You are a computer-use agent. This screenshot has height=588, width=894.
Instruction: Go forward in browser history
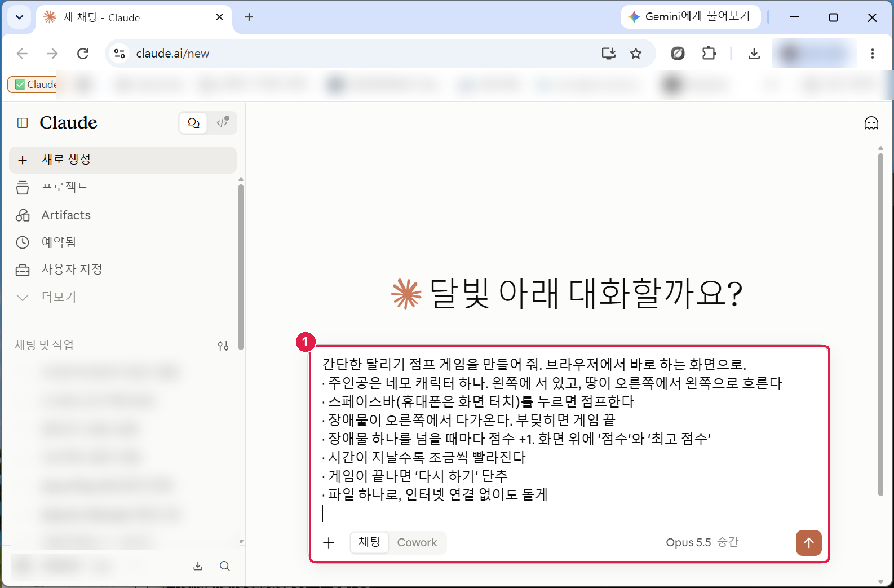pos(52,54)
